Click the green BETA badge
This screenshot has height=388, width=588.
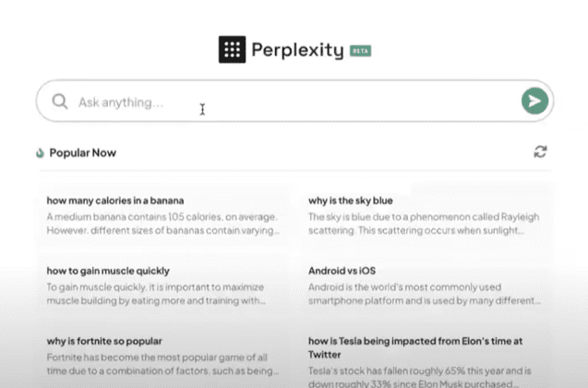(360, 51)
